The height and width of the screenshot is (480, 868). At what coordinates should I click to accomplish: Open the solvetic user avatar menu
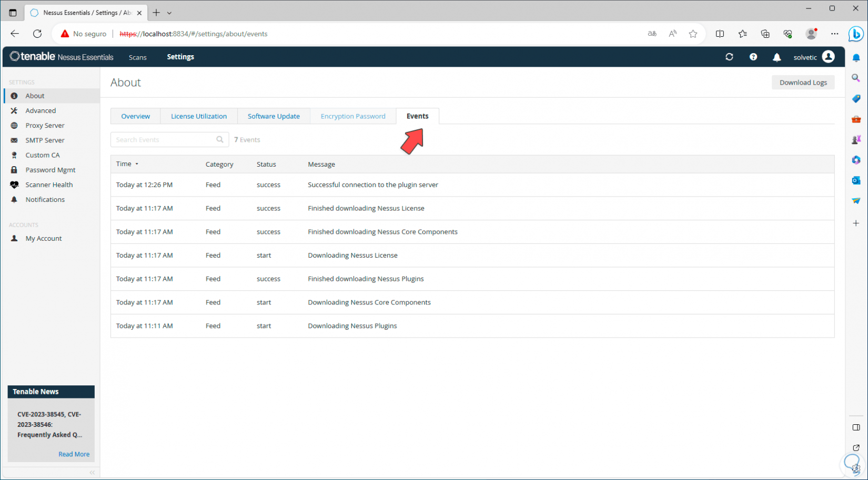pyautogui.click(x=829, y=57)
